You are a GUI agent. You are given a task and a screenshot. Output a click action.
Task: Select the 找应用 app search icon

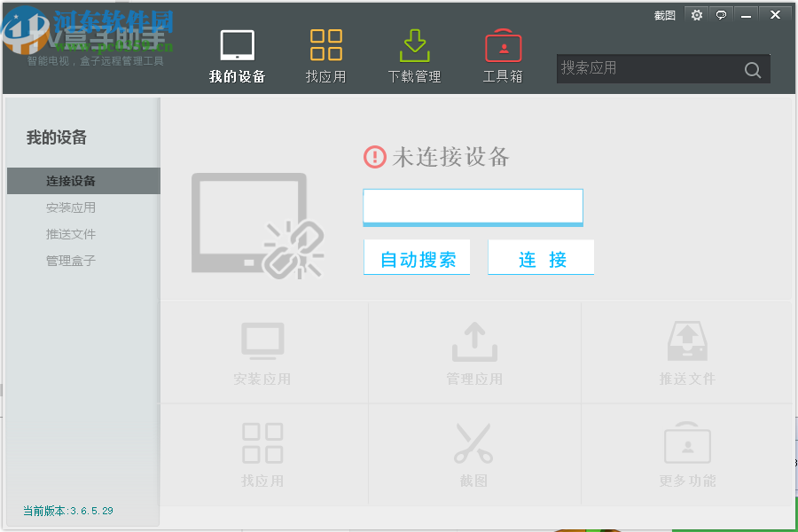coord(326,44)
